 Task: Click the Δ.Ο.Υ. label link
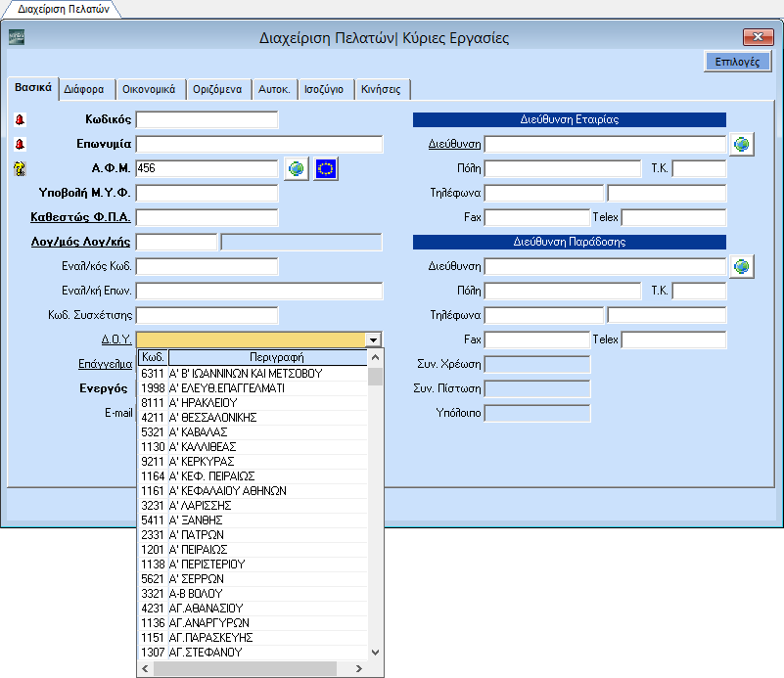116,339
